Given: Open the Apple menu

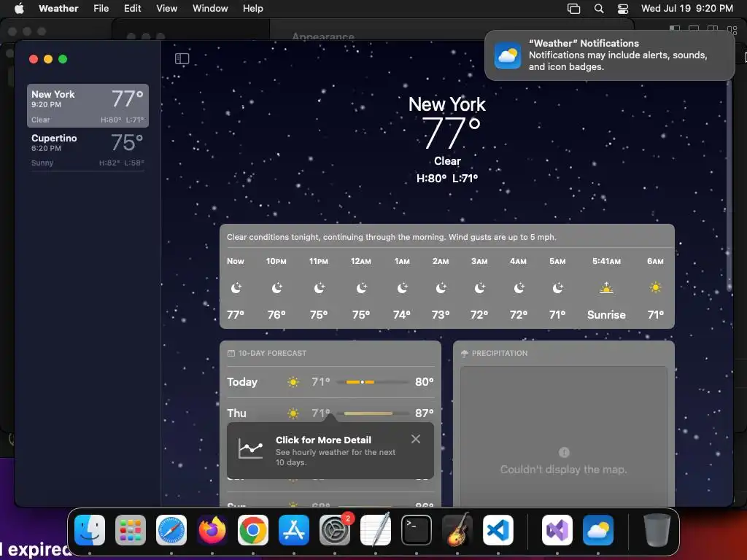Looking at the screenshot, I should tap(19, 8).
